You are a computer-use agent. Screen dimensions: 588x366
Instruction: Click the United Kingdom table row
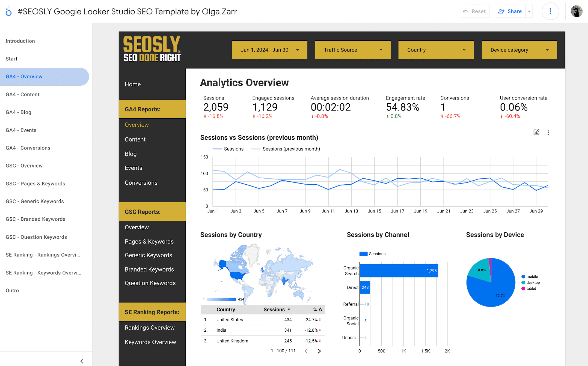[x=263, y=341]
